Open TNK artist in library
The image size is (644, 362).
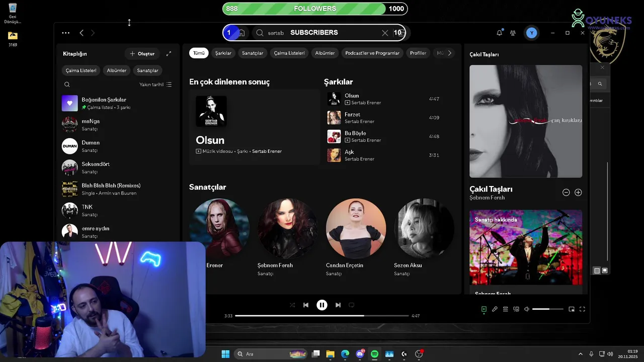coord(118,210)
